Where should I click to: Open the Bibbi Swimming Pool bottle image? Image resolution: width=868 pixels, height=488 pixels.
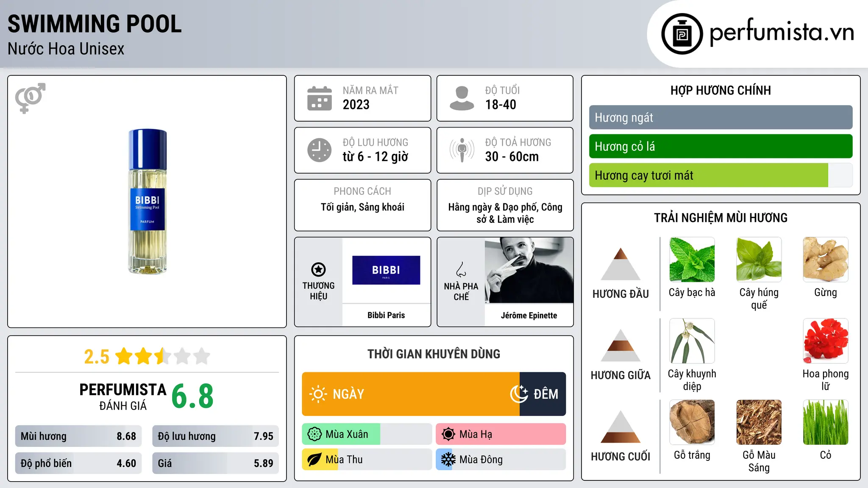(147, 202)
